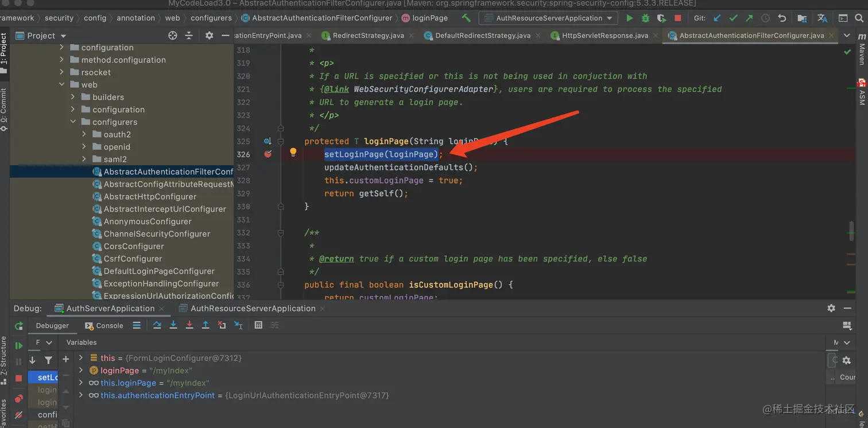Add a new watch with plus icon

click(x=65, y=359)
